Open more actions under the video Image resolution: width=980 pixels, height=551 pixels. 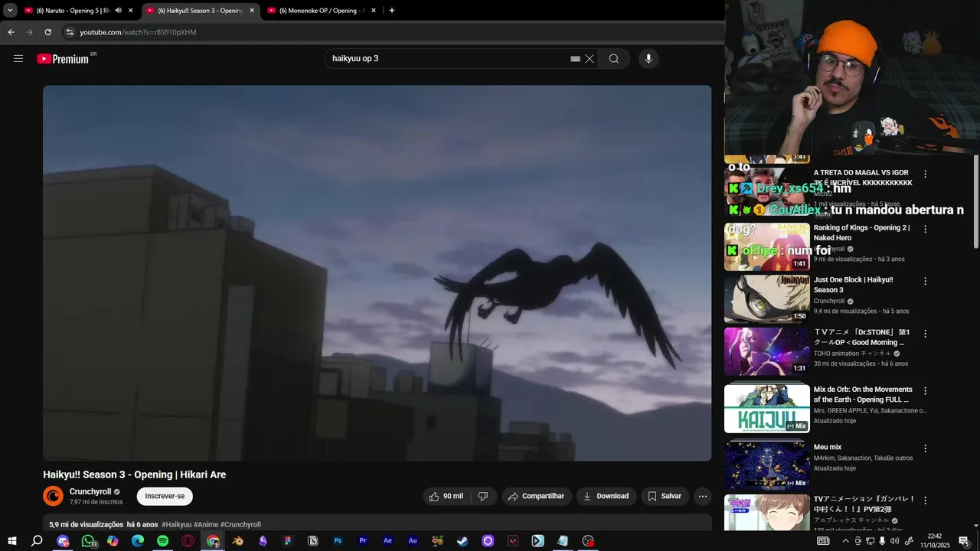click(703, 496)
